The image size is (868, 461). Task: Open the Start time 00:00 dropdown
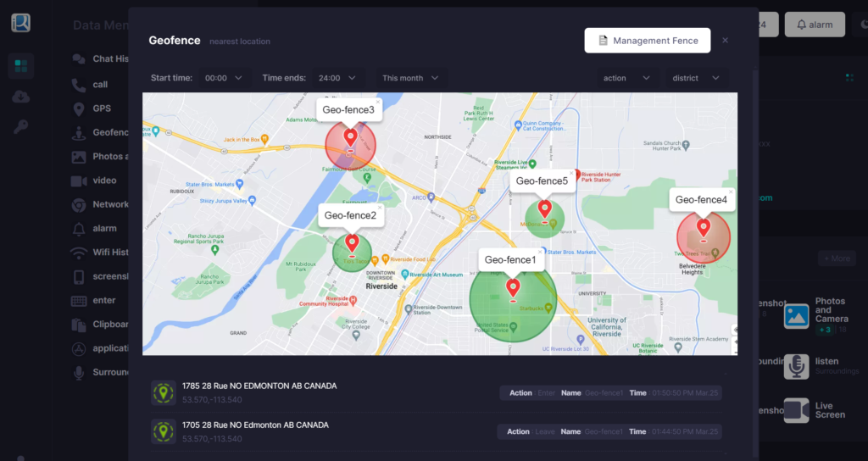click(223, 78)
